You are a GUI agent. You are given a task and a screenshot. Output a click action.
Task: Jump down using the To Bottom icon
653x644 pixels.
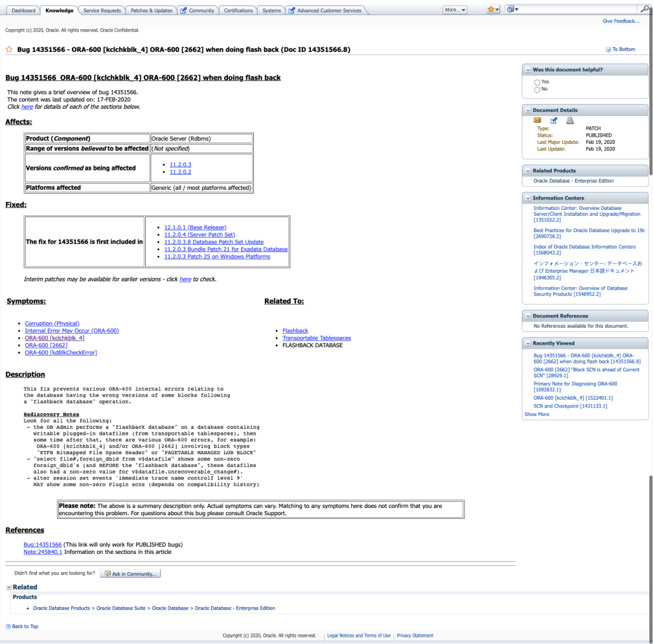608,49
